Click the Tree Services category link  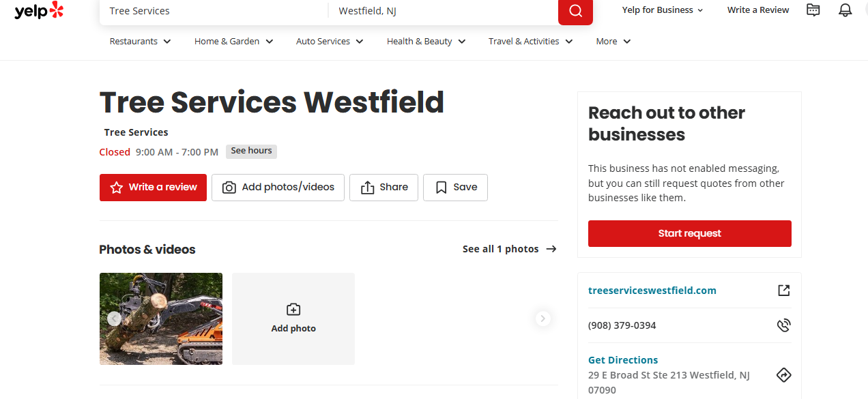[136, 132]
